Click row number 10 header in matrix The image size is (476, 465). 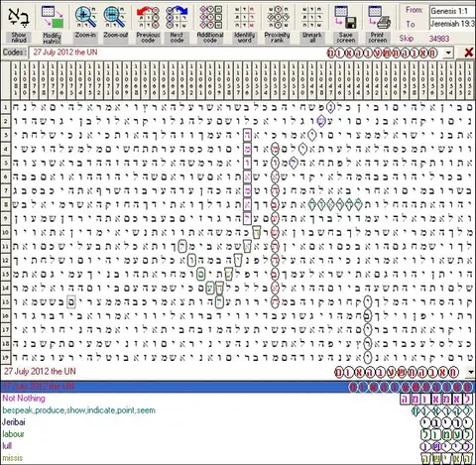point(5,232)
